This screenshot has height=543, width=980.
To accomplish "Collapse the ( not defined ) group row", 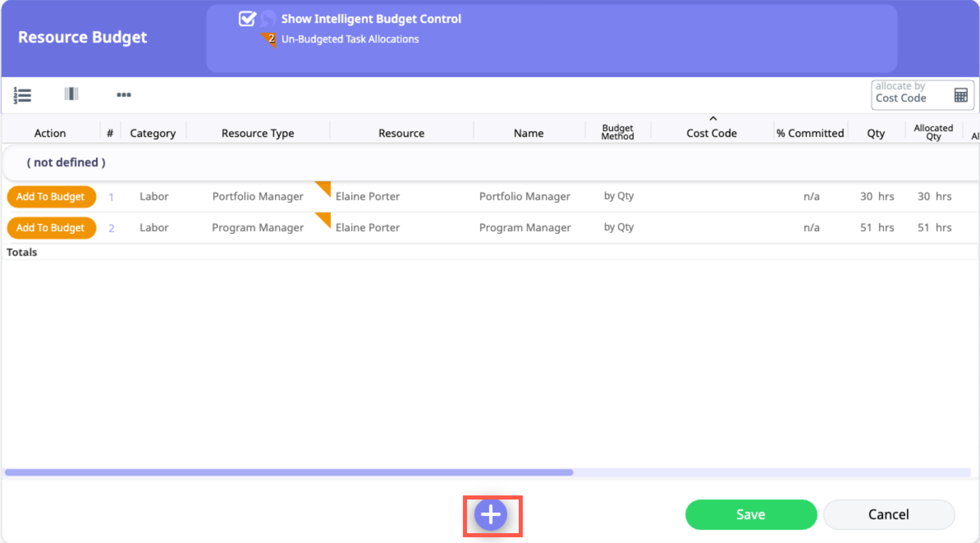I will coord(66,162).
